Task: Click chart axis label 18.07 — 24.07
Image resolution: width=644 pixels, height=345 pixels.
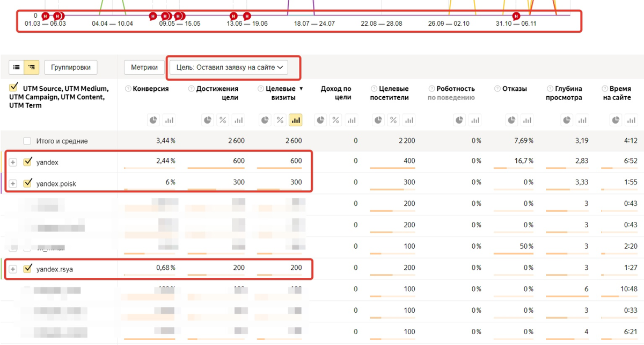Action: click(x=314, y=24)
